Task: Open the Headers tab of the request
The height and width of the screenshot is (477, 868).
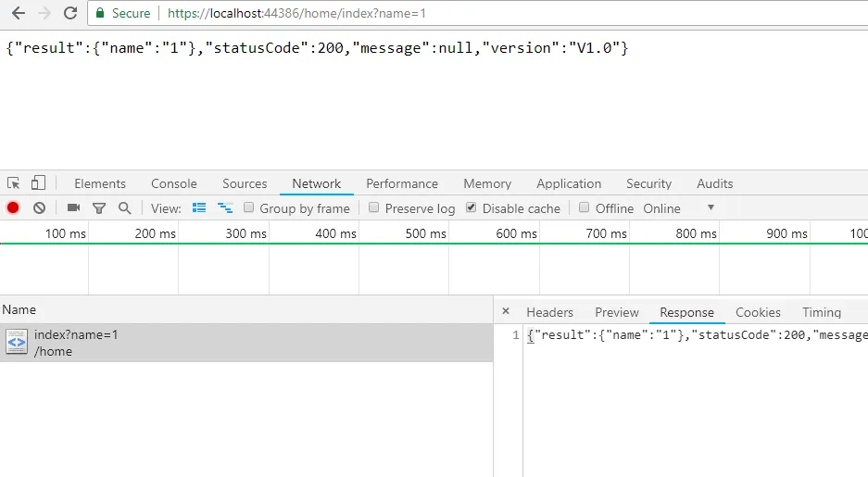Action: tap(549, 312)
